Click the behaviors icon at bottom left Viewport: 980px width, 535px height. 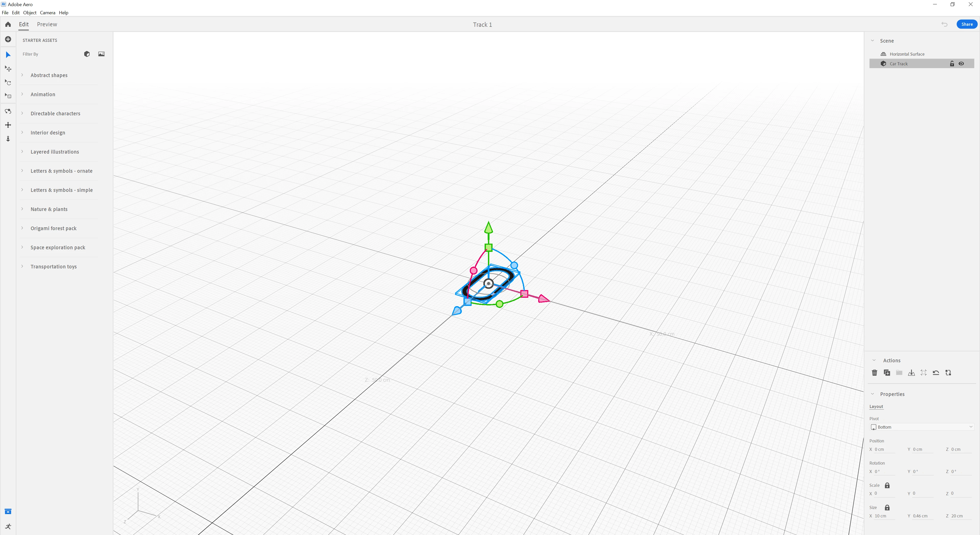(x=8, y=526)
